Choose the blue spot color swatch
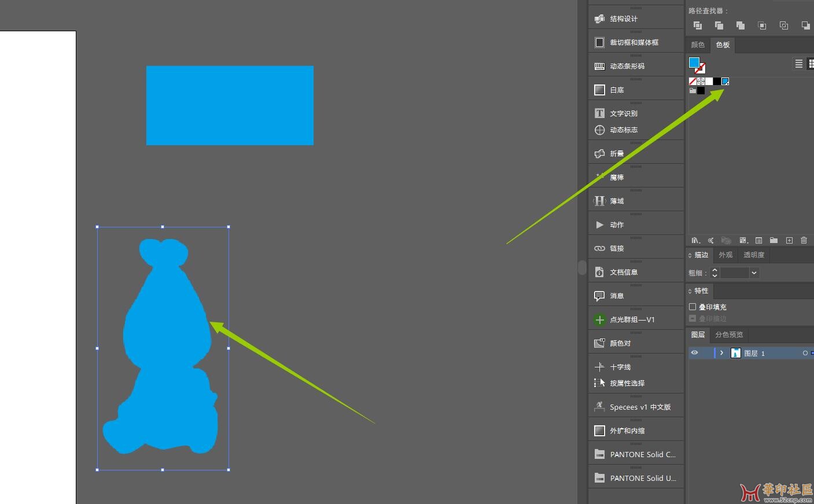 click(725, 82)
